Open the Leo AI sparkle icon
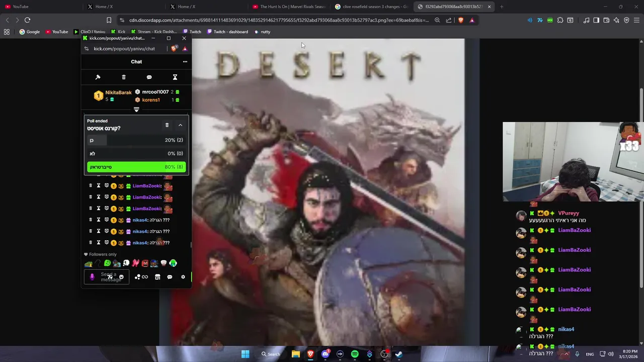The image size is (644, 362). [616, 20]
